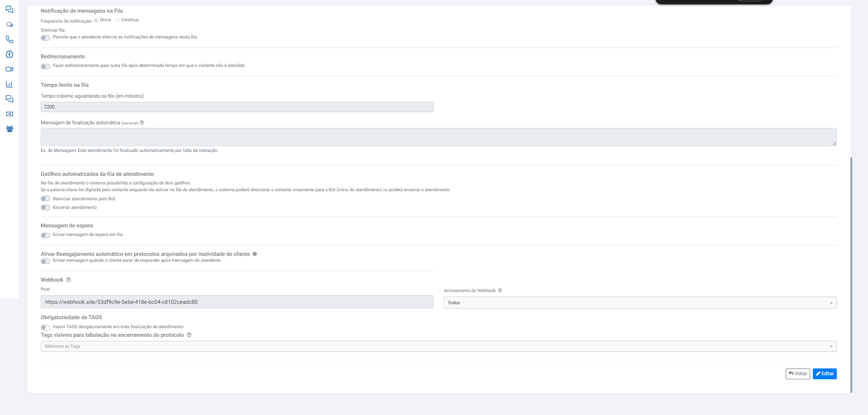
Task: Open the users group sidebar icon
Action: coord(9,129)
